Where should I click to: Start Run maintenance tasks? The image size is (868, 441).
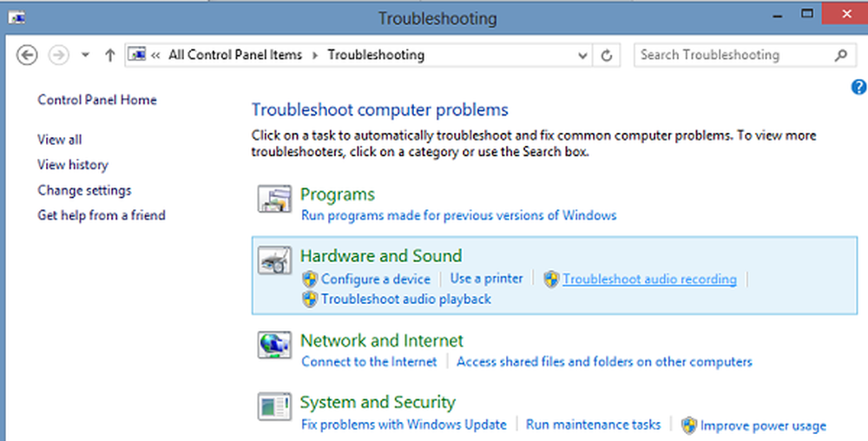tap(594, 425)
